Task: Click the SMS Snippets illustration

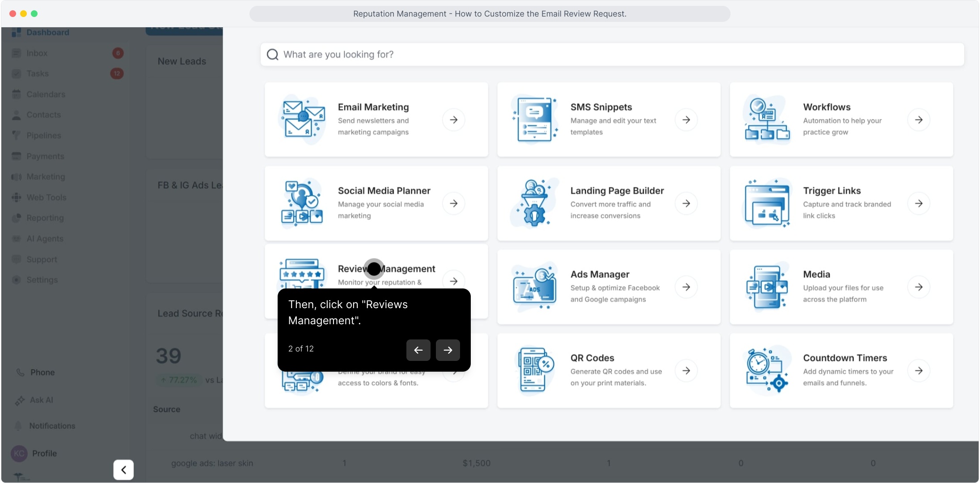Action: (535, 119)
